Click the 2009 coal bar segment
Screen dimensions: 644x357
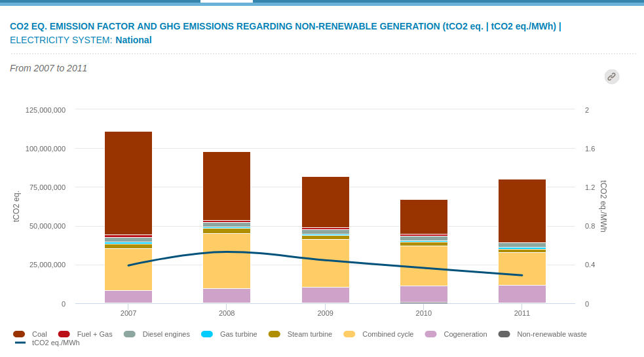click(326, 202)
